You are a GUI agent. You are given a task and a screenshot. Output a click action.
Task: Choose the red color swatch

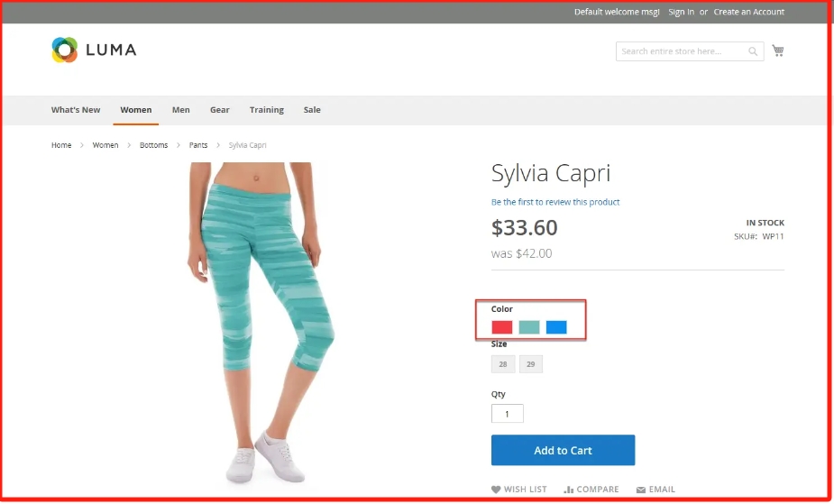pyautogui.click(x=502, y=327)
